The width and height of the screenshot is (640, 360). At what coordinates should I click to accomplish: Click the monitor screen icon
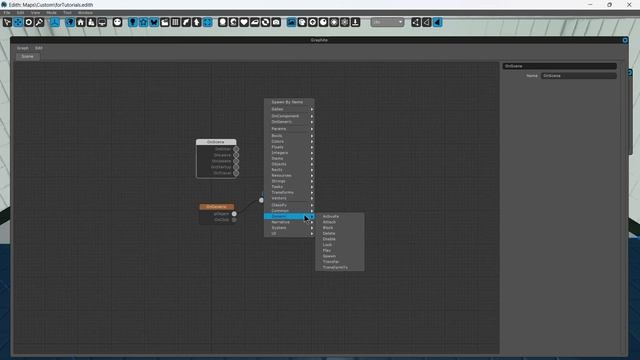[x=102, y=22]
